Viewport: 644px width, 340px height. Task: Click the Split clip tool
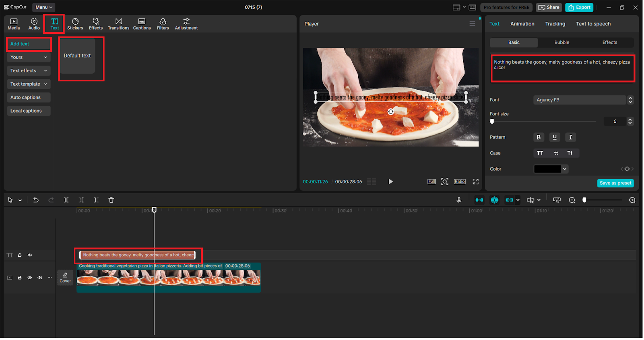click(x=66, y=200)
